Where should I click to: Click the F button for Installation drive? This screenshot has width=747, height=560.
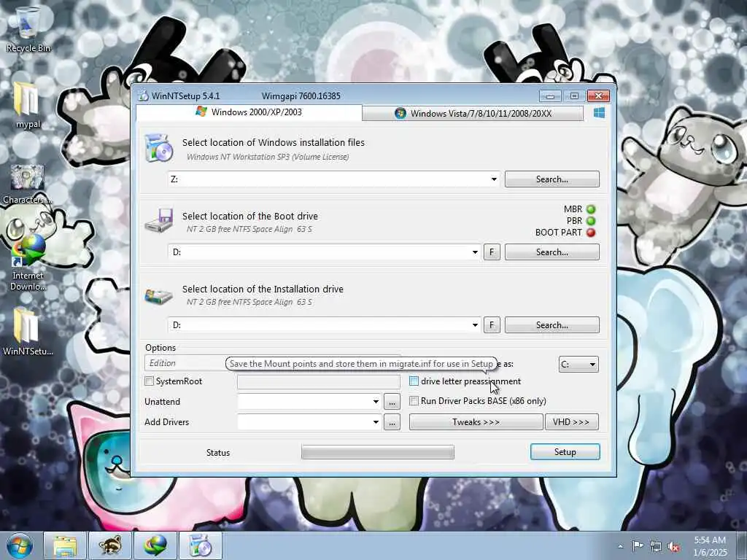click(492, 325)
